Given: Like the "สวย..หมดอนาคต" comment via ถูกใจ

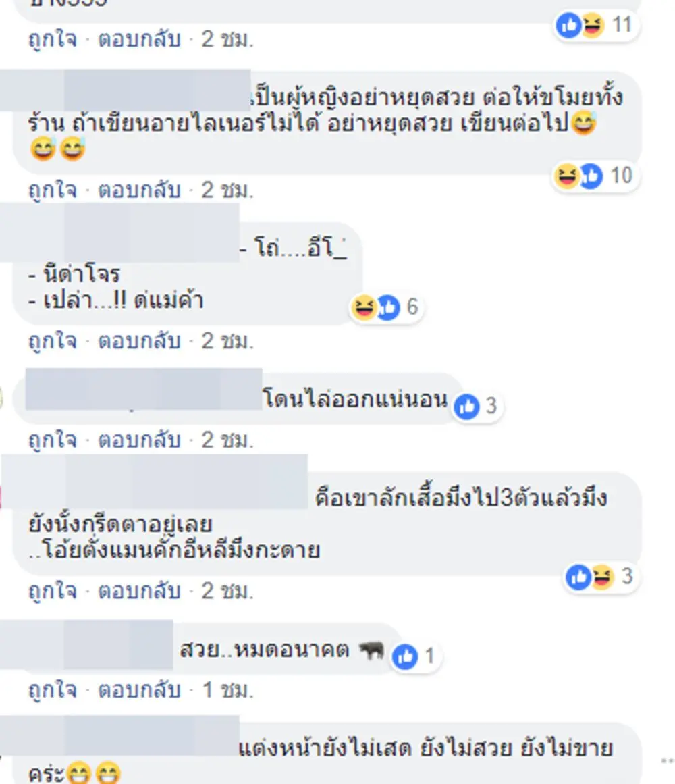Looking at the screenshot, I should coord(52,690).
